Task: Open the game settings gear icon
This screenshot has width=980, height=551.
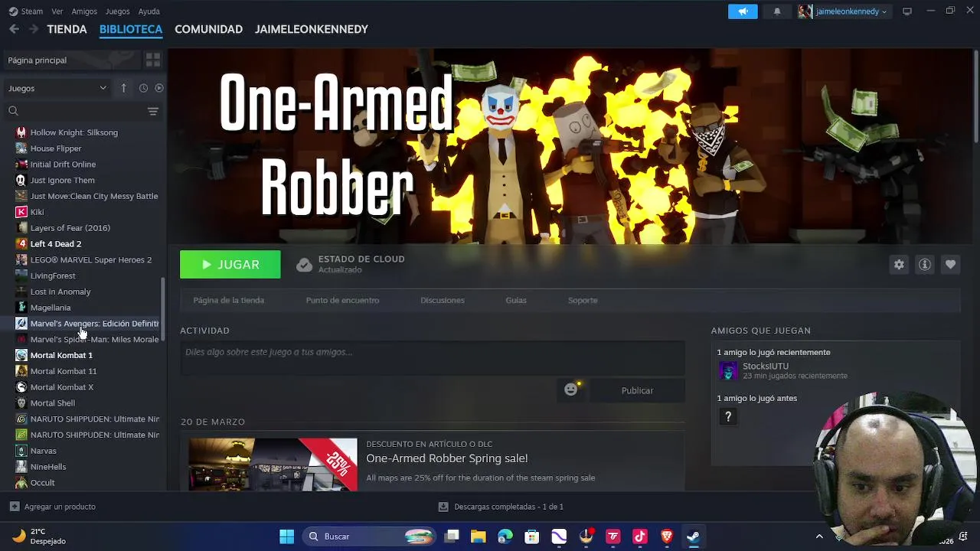Action: 899,265
